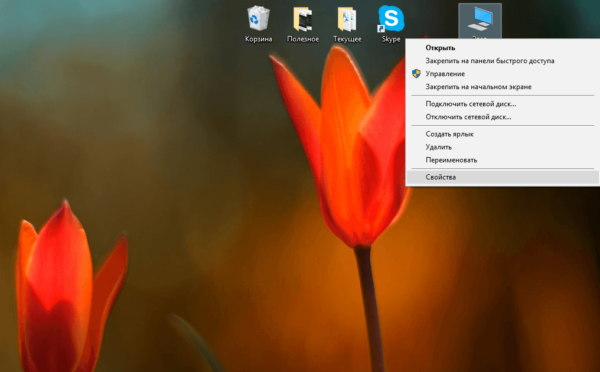Click the shortcut arrow overlay on Skype
This screenshot has height=372, width=600.
tap(381, 29)
